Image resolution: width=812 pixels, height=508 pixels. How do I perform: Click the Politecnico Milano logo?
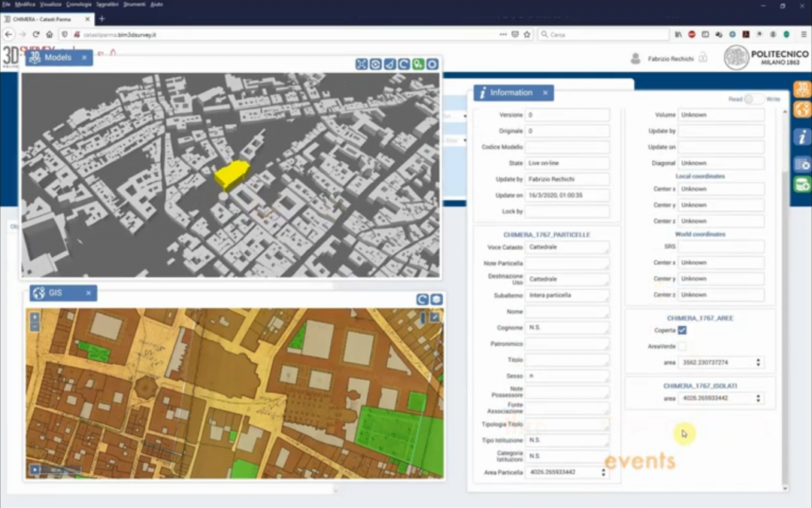(x=766, y=57)
